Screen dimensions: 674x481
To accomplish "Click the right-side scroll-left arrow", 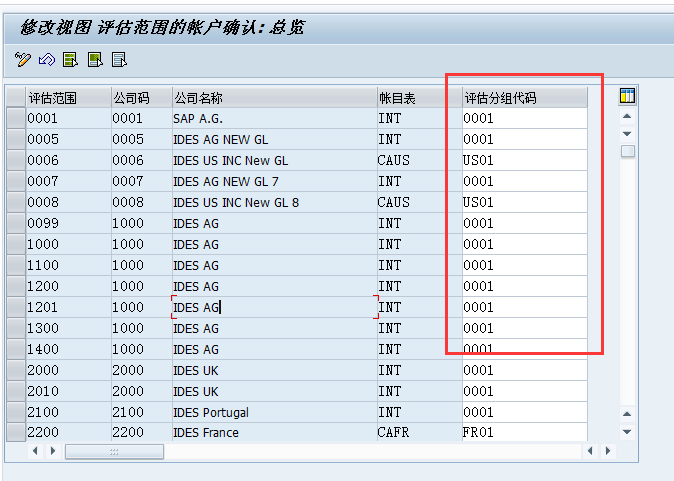I will pos(590,451).
